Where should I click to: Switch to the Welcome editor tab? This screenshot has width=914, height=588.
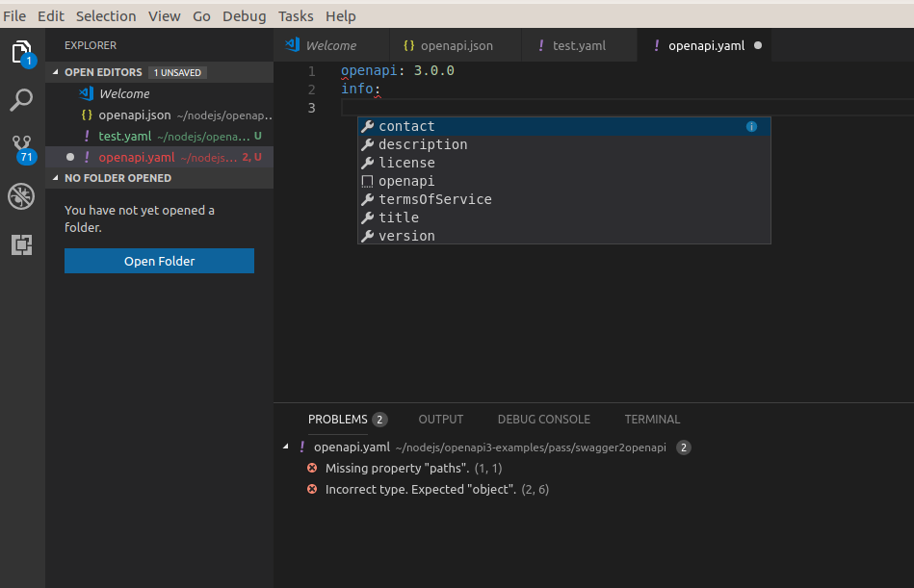(331, 45)
